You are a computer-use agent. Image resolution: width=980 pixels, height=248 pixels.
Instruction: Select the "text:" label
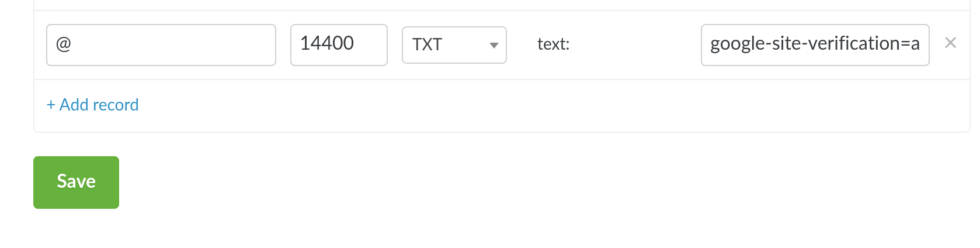(x=553, y=44)
